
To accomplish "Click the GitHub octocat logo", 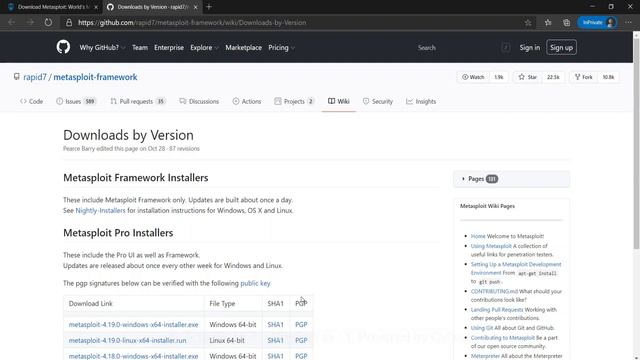I will pyautogui.click(x=63, y=47).
